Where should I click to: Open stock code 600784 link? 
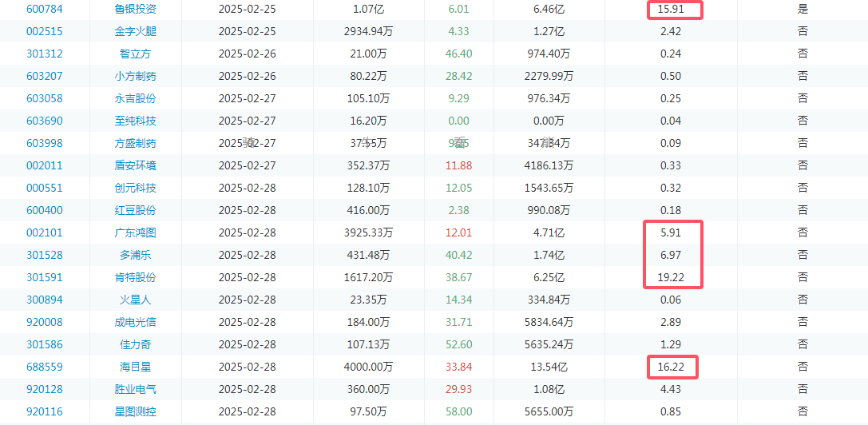[44, 9]
